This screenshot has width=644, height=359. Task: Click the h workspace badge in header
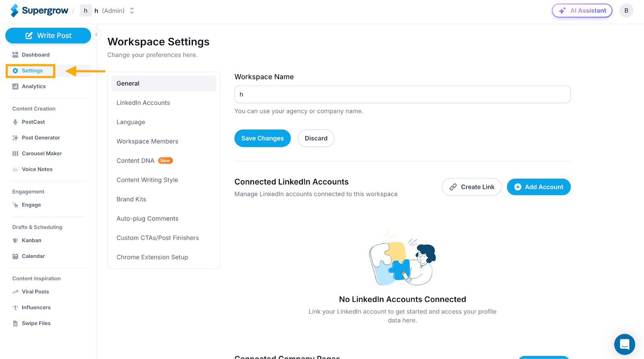tap(86, 10)
